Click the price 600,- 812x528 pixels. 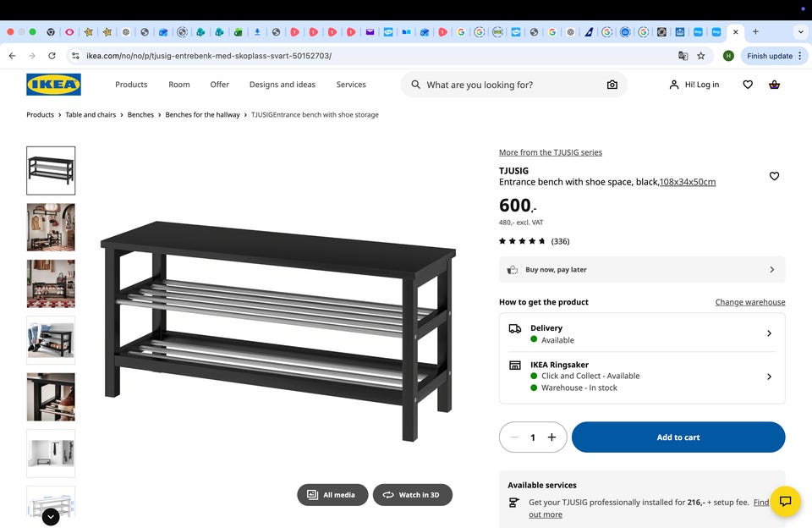tap(518, 205)
